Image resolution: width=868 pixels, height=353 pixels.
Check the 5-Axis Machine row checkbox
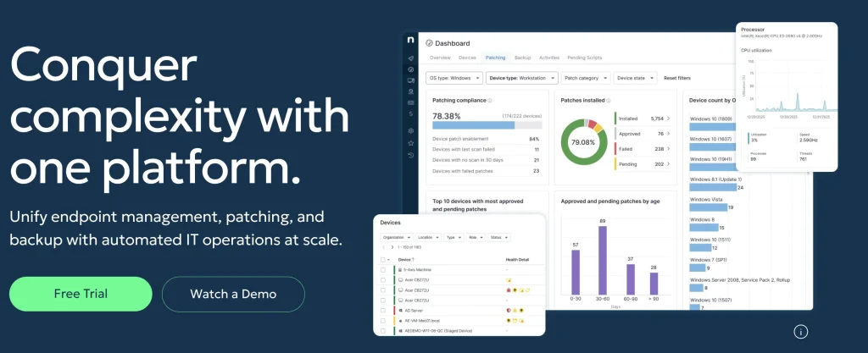click(x=382, y=269)
